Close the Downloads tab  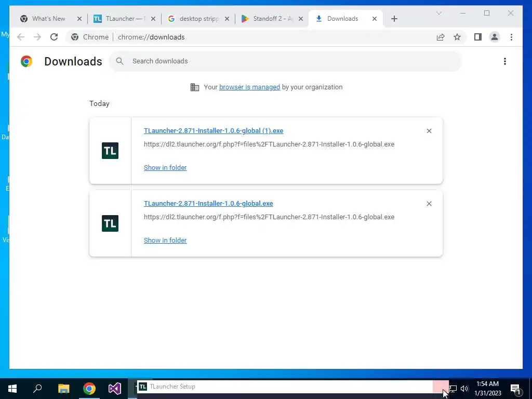click(x=374, y=19)
